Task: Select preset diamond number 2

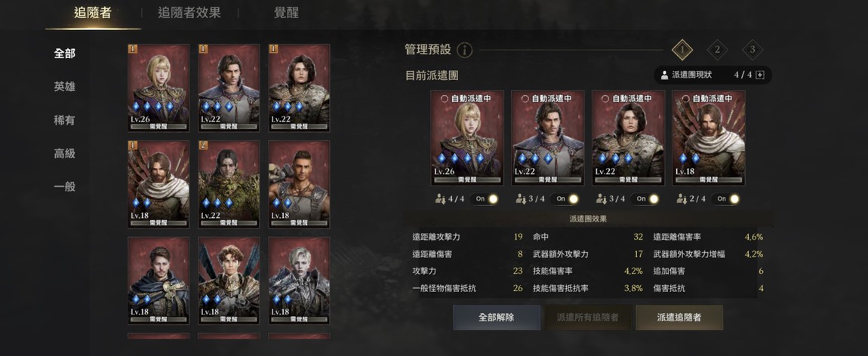Action: pyautogui.click(x=717, y=50)
